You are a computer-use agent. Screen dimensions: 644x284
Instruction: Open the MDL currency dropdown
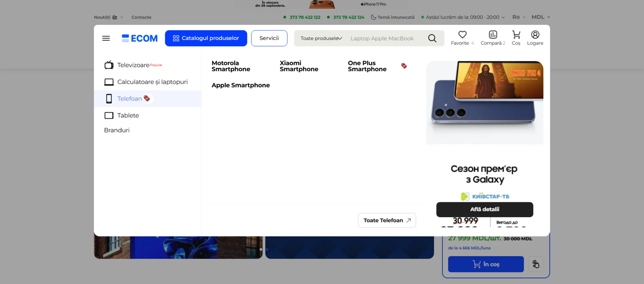pyautogui.click(x=541, y=17)
